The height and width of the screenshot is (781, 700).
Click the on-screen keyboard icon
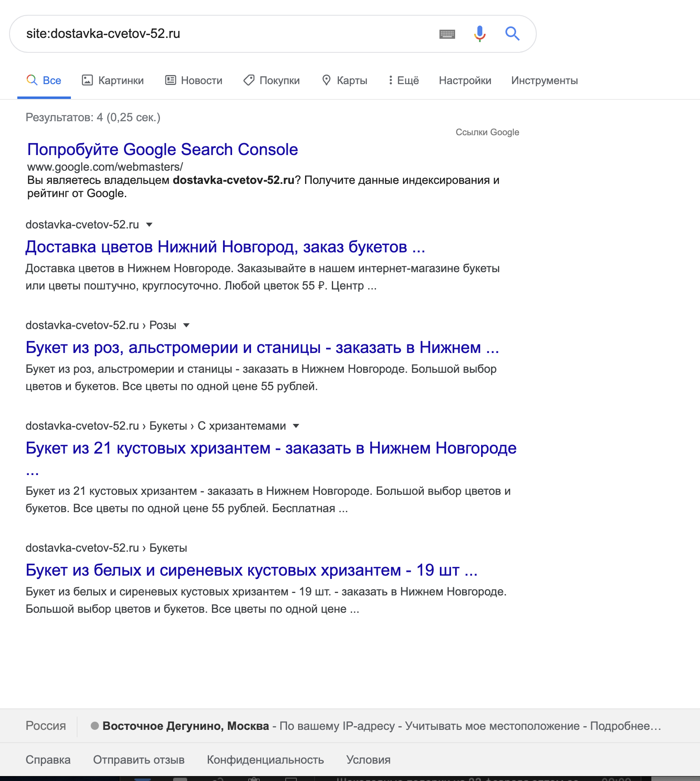[447, 34]
